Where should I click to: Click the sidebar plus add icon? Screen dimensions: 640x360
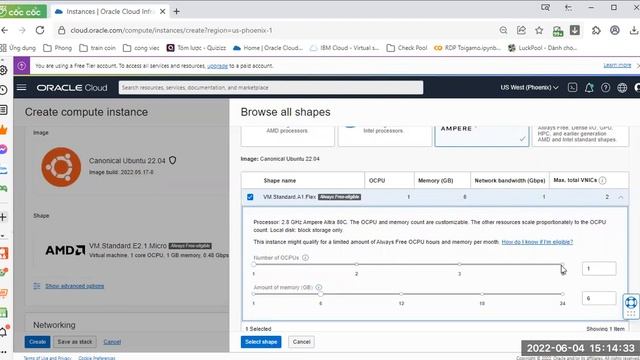coord(3,217)
